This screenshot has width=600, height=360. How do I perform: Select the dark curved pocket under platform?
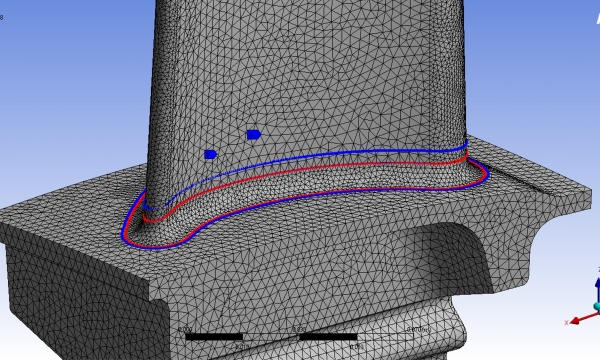(452, 249)
